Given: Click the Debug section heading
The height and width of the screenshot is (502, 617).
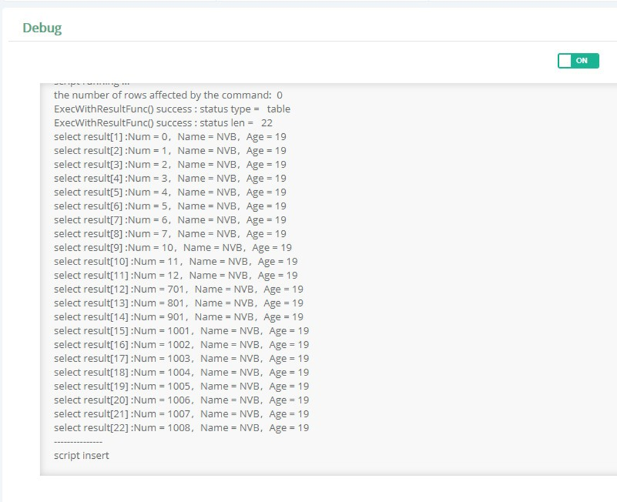Looking at the screenshot, I should click(42, 28).
